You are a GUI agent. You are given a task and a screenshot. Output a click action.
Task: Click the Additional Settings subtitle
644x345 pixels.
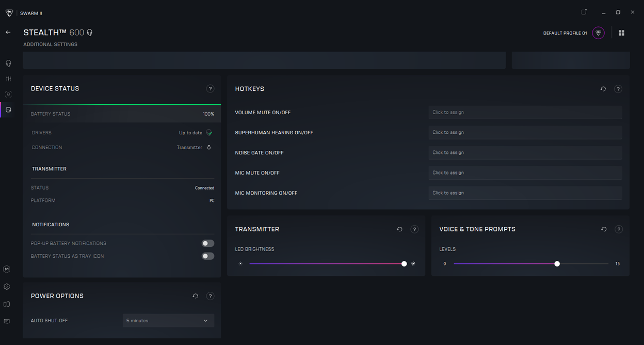(x=51, y=44)
